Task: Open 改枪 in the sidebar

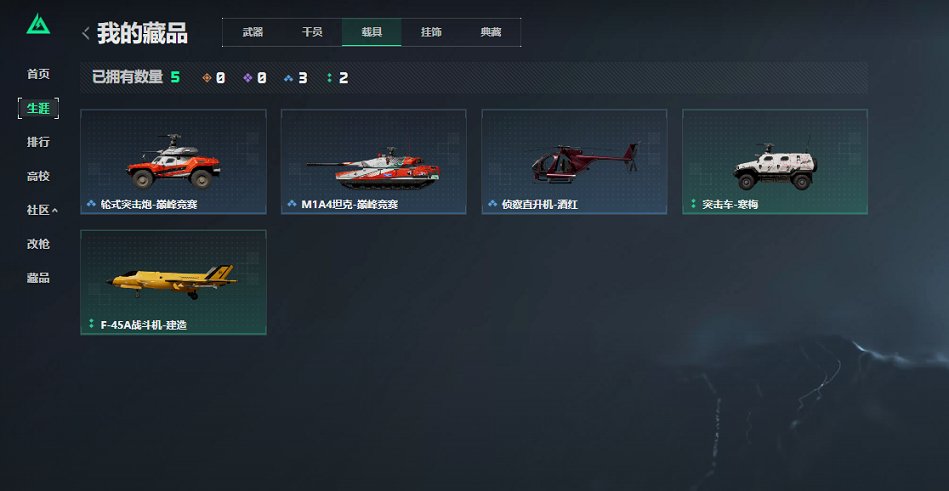Action: click(x=38, y=244)
